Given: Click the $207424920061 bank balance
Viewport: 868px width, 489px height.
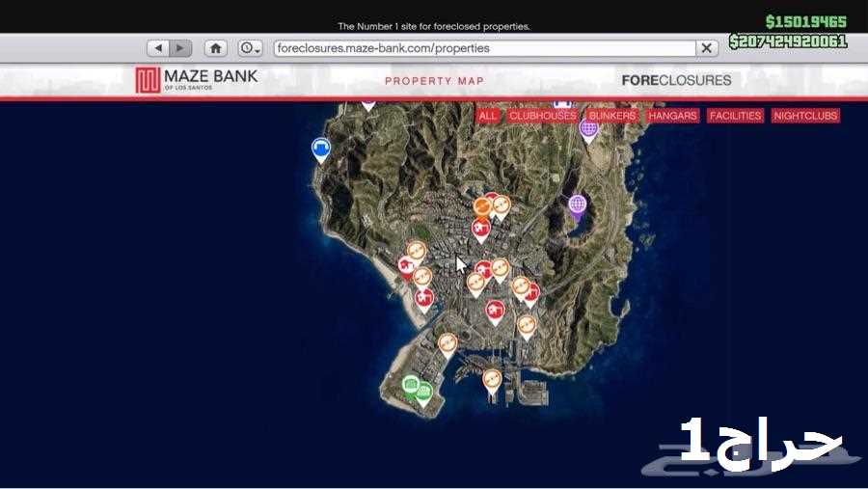Looking at the screenshot, I should [788, 41].
